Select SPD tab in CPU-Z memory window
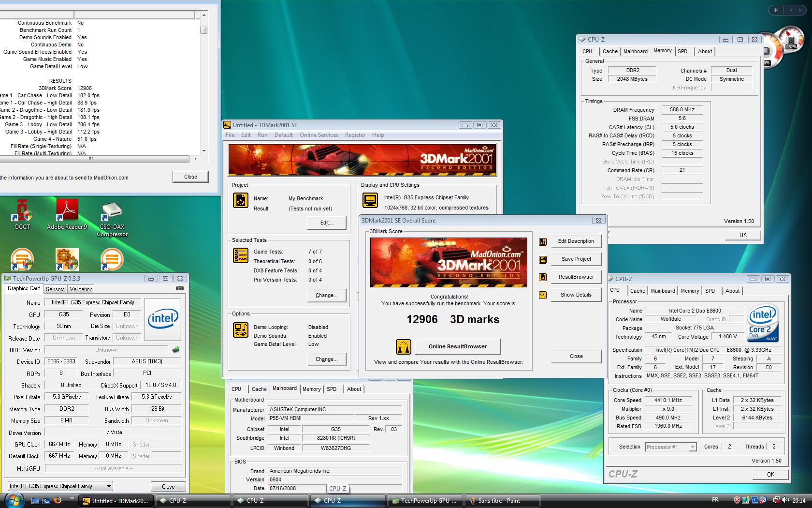This screenshot has height=508, width=812. point(682,51)
